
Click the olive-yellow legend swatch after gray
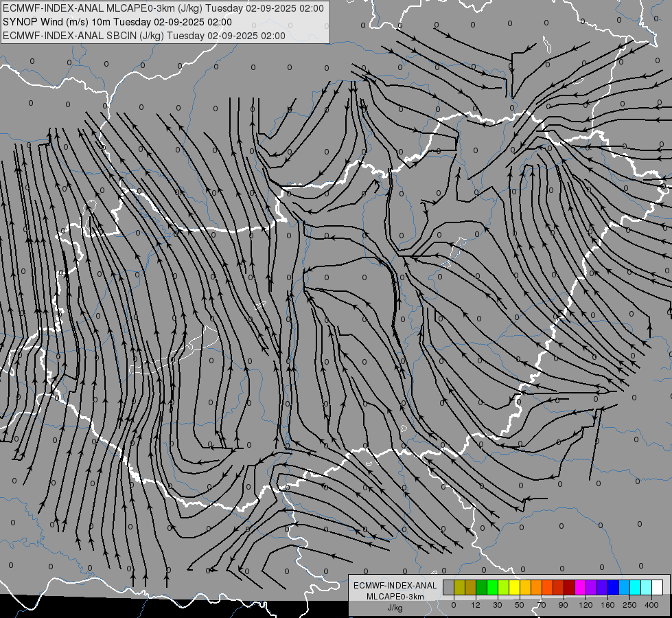(x=459, y=587)
